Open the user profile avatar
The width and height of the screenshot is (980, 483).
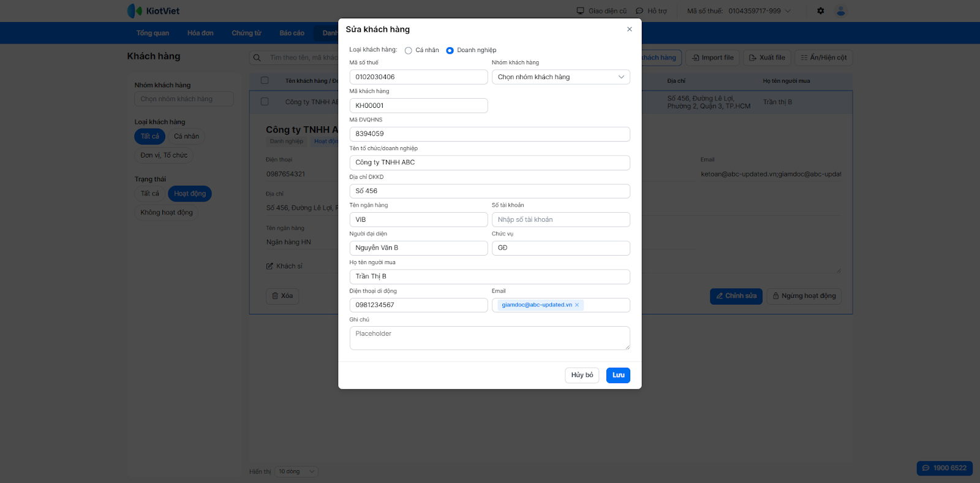841,11
